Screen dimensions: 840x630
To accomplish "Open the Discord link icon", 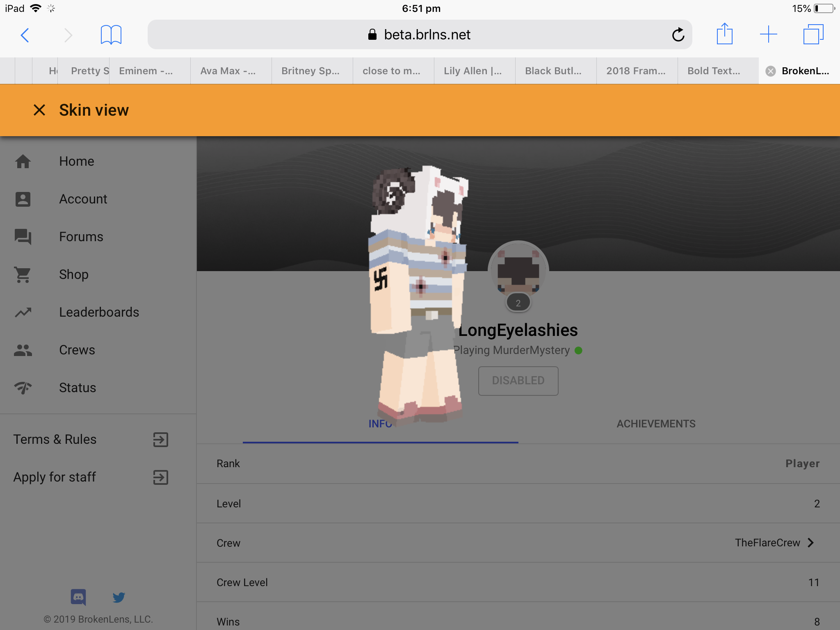I will [x=78, y=597].
